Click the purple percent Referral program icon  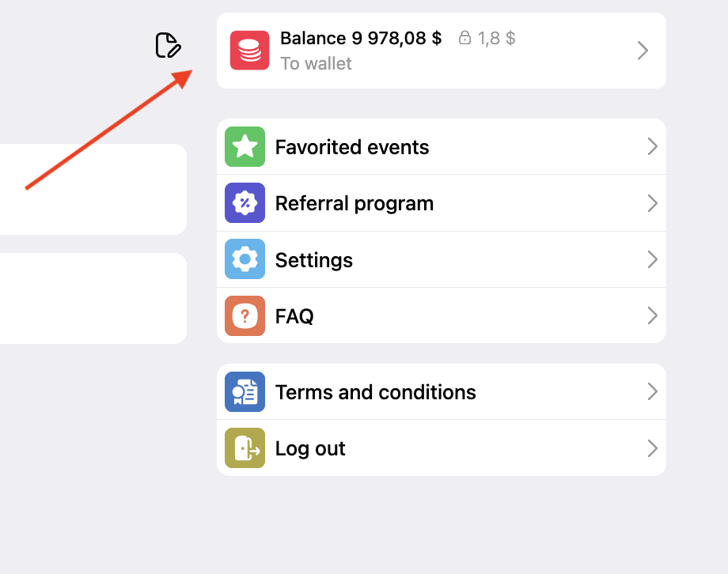coord(245,203)
